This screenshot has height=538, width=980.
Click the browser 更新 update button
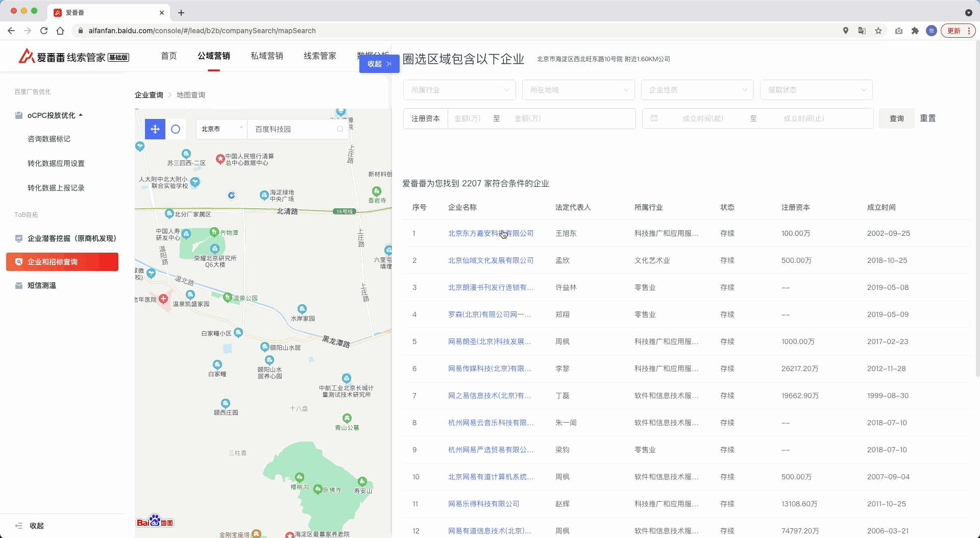tap(958, 31)
